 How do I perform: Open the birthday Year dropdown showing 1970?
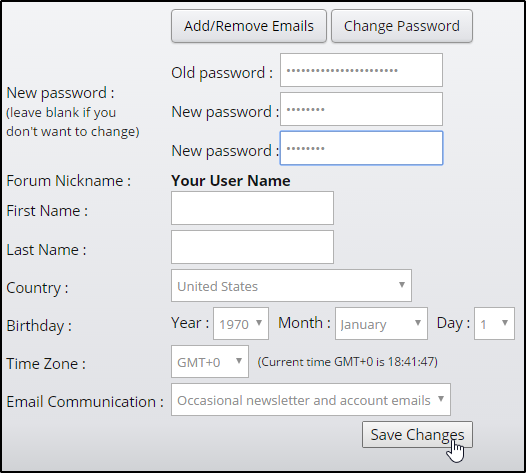241,324
